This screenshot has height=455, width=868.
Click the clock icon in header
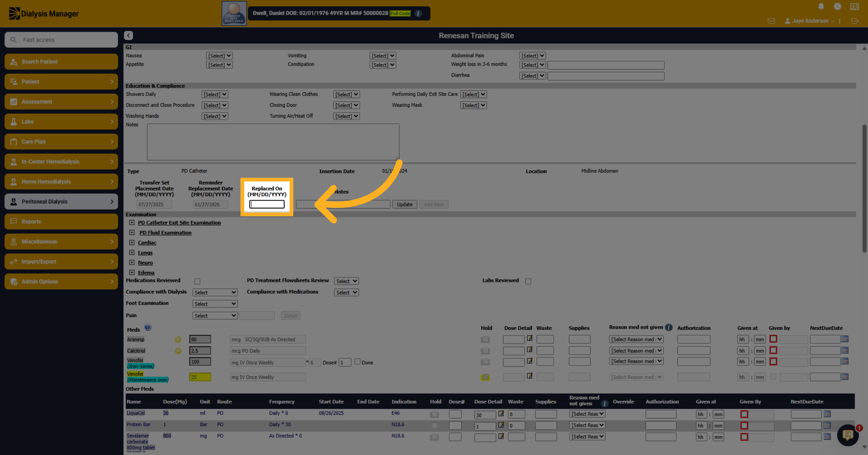(837, 7)
